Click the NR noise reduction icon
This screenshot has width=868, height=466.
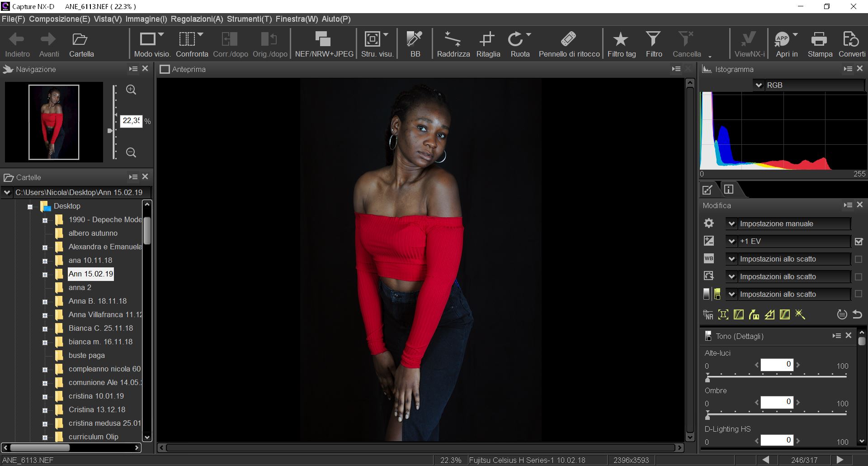[708, 314]
